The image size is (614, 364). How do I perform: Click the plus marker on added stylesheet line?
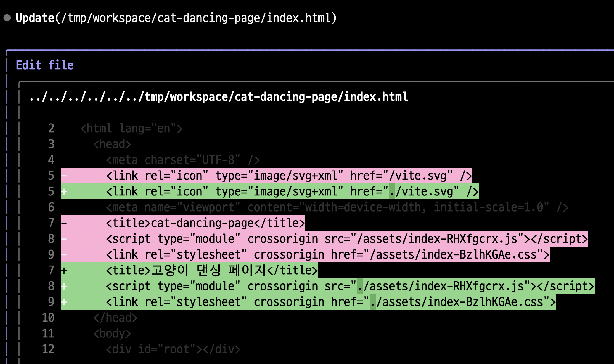tap(64, 302)
